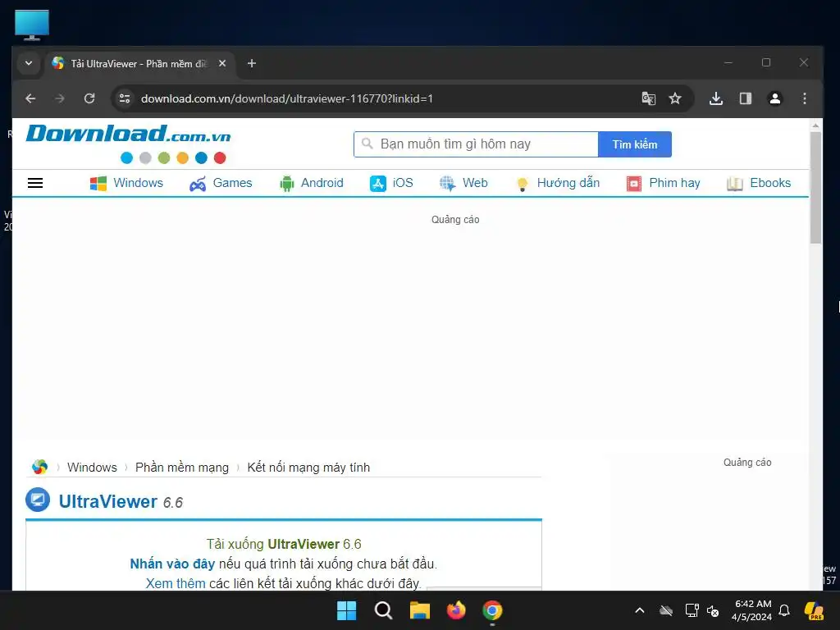Click the Windows breadcrumb link

(92, 467)
